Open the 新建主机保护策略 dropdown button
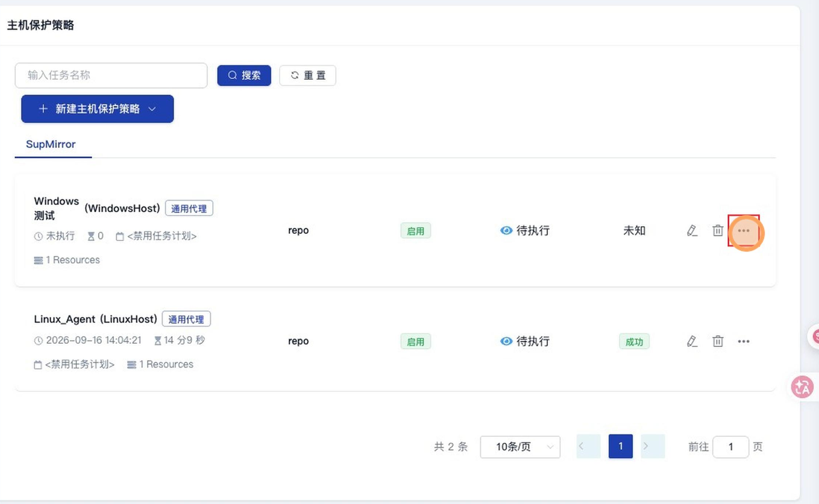This screenshot has width=819, height=504. pyautogui.click(x=97, y=109)
